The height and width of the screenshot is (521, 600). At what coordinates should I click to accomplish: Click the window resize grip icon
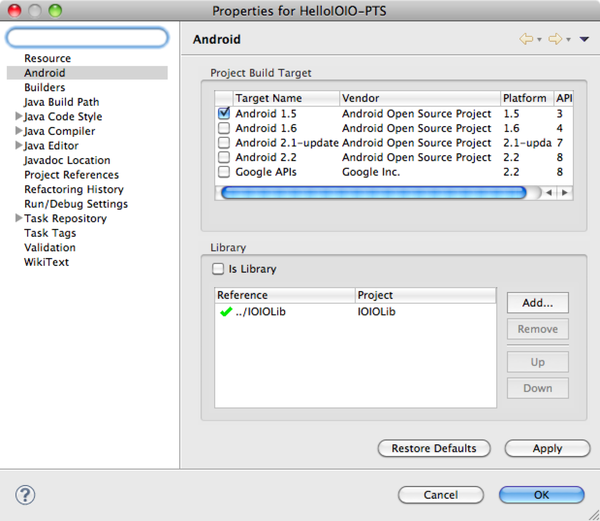(x=593, y=514)
